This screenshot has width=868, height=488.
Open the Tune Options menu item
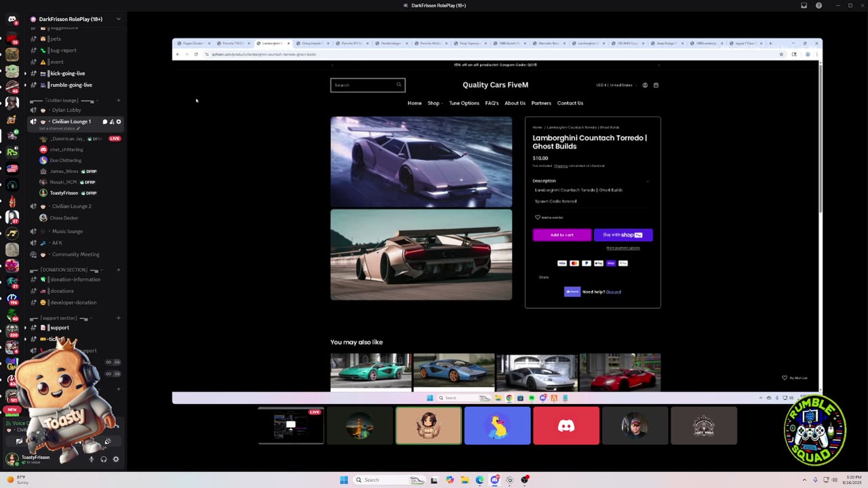click(464, 103)
